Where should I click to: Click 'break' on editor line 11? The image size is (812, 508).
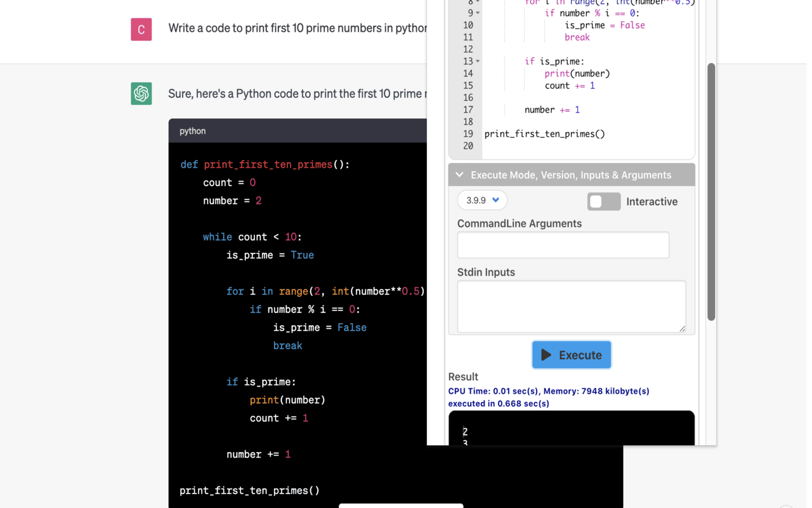pos(577,37)
